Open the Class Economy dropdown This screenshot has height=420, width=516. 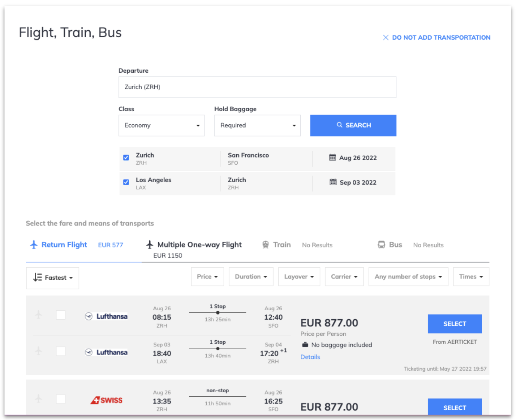(161, 125)
